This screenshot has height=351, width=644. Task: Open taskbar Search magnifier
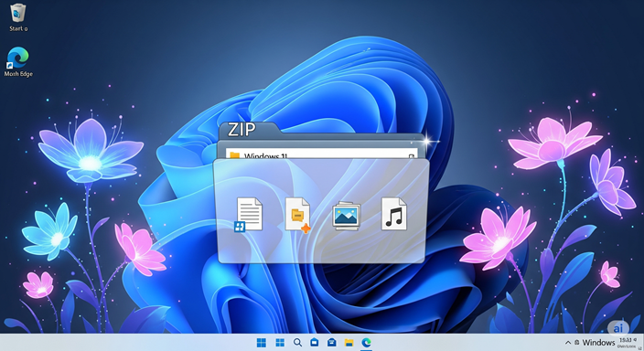[298, 342]
